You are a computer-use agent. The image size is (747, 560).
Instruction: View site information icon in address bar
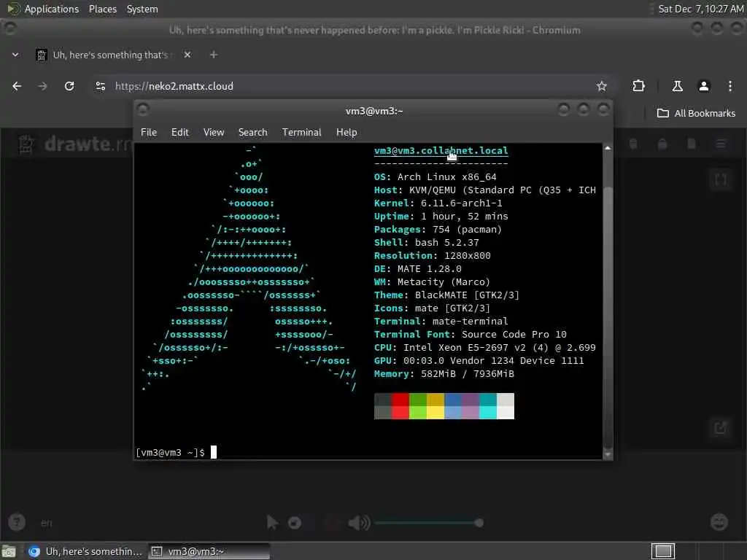click(x=101, y=86)
